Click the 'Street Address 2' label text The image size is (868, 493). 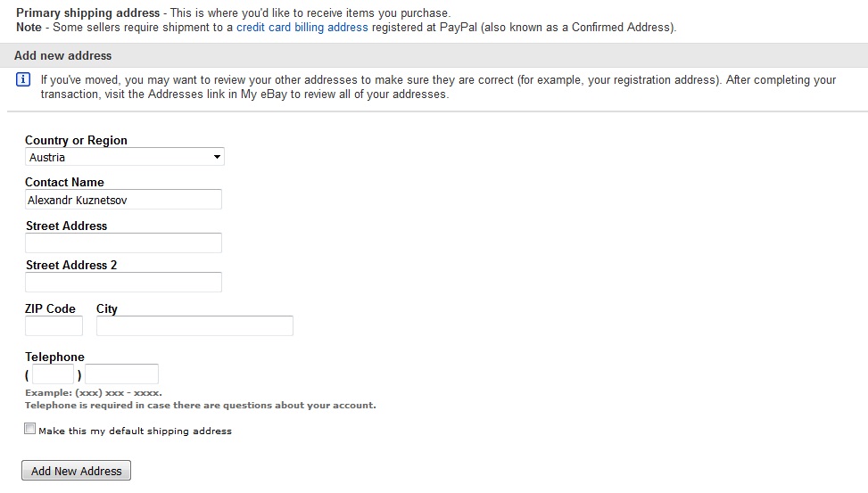tap(71, 265)
